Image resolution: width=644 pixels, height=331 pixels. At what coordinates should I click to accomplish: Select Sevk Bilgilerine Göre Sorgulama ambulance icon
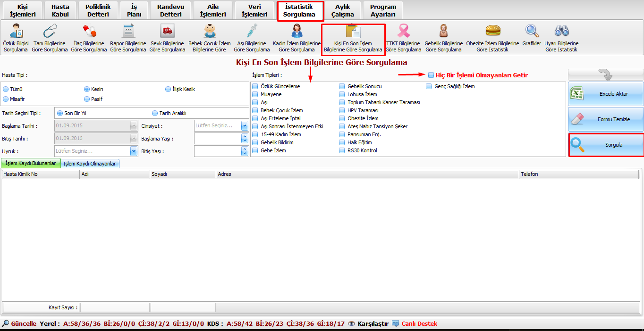[x=167, y=32]
